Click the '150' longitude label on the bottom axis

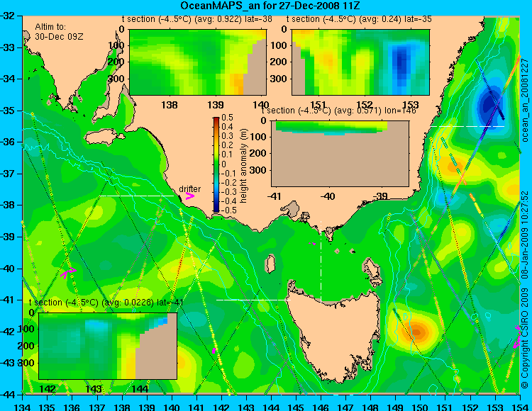(x=421, y=407)
